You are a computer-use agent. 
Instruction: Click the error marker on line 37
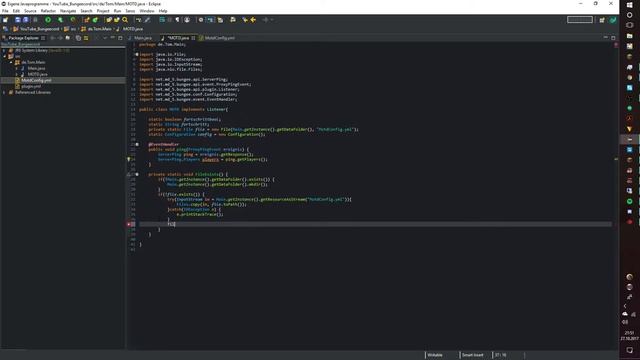pos(129,224)
